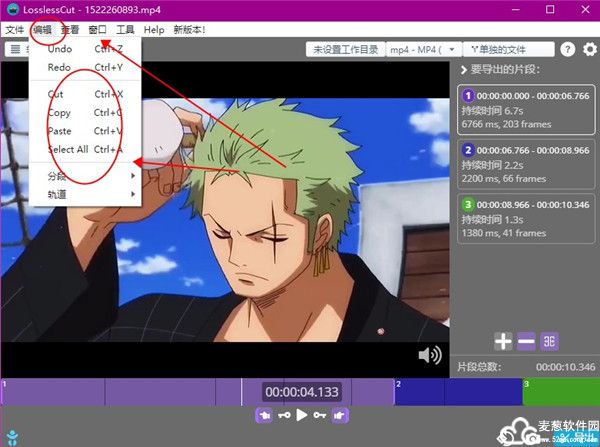Open the mp4 - MP4 format dropdown
Viewport: 600px width, 447px height.
424,50
